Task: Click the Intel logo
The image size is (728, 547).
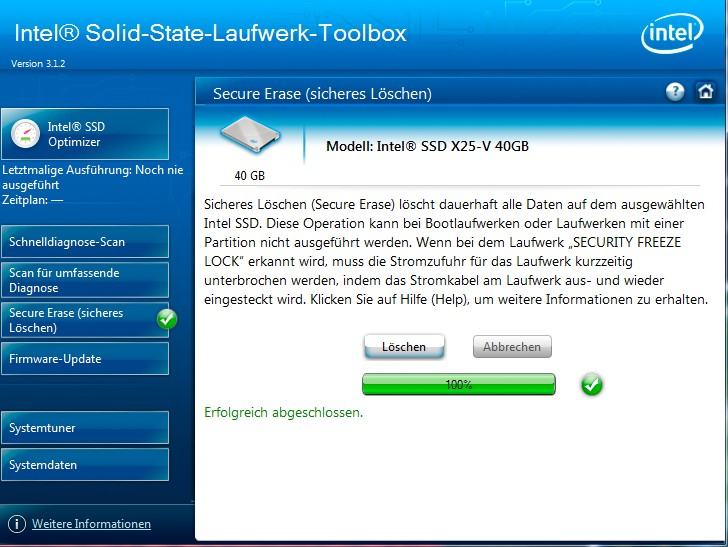Action: 672,33
